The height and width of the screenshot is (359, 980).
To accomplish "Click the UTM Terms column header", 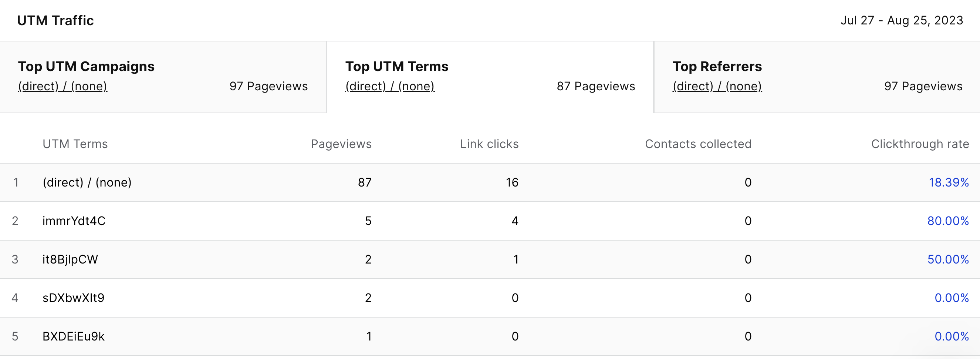I will click(75, 144).
